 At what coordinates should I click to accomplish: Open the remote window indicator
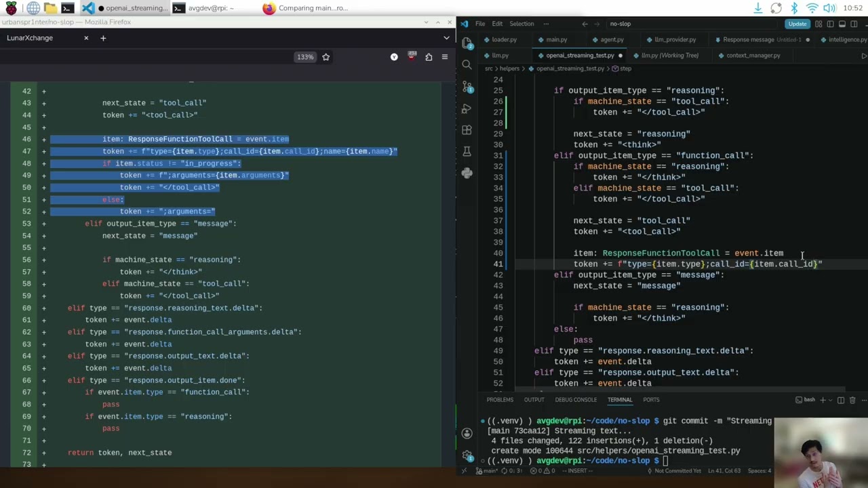coord(465,471)
